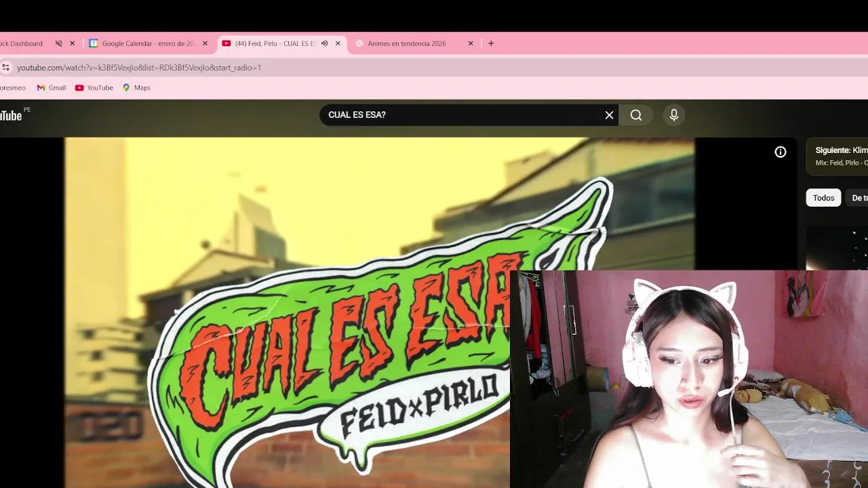Viewport: 868px width, 488px height.
Task: Switch to the Google Calendar tab
Action: click(148, 43)
